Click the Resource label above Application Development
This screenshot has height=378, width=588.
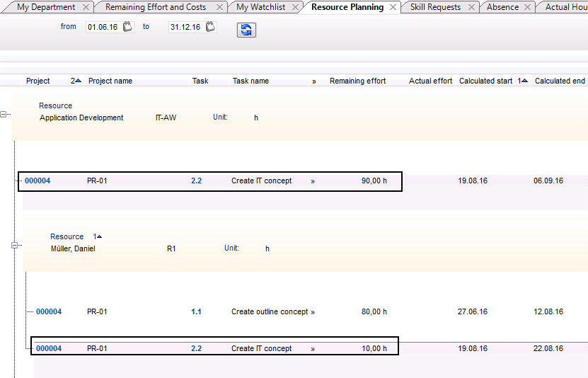tap(55, 105)
